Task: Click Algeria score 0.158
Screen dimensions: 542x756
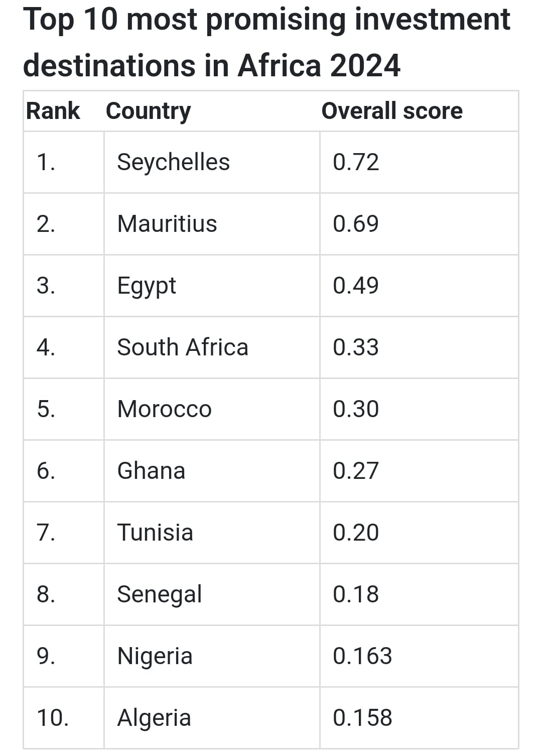Action: pos(362,718)
